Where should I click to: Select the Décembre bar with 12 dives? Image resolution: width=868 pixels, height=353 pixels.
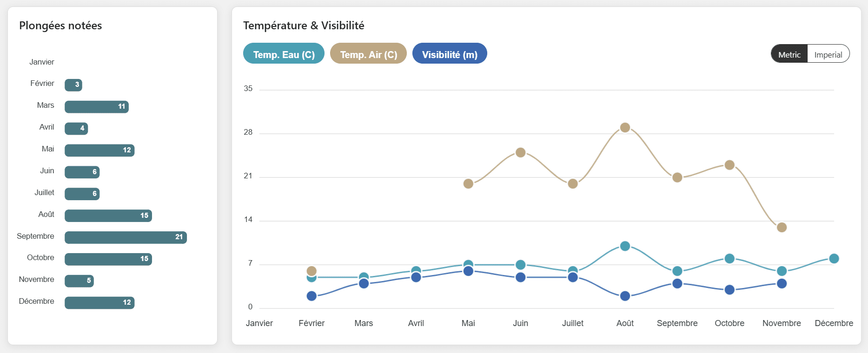tap(99, 303)
